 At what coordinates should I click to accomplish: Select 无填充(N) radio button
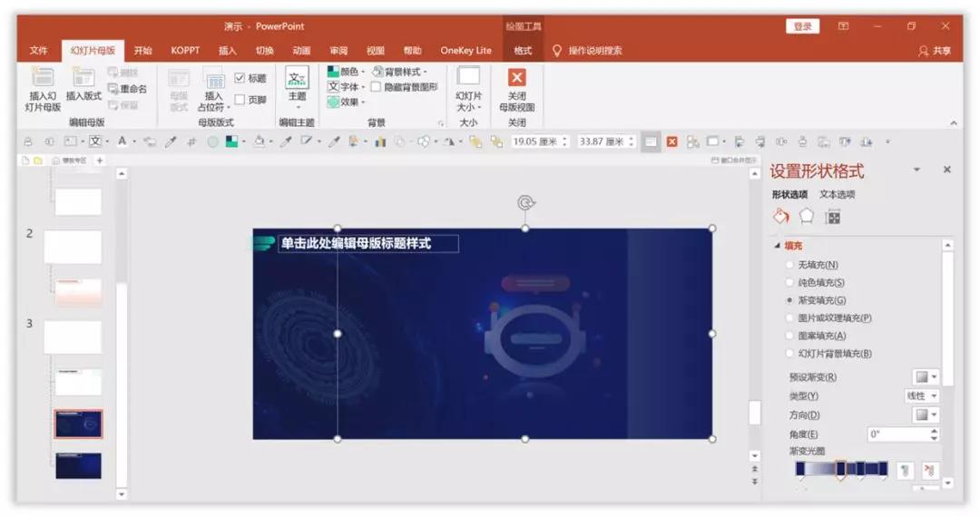click(789, 265)
